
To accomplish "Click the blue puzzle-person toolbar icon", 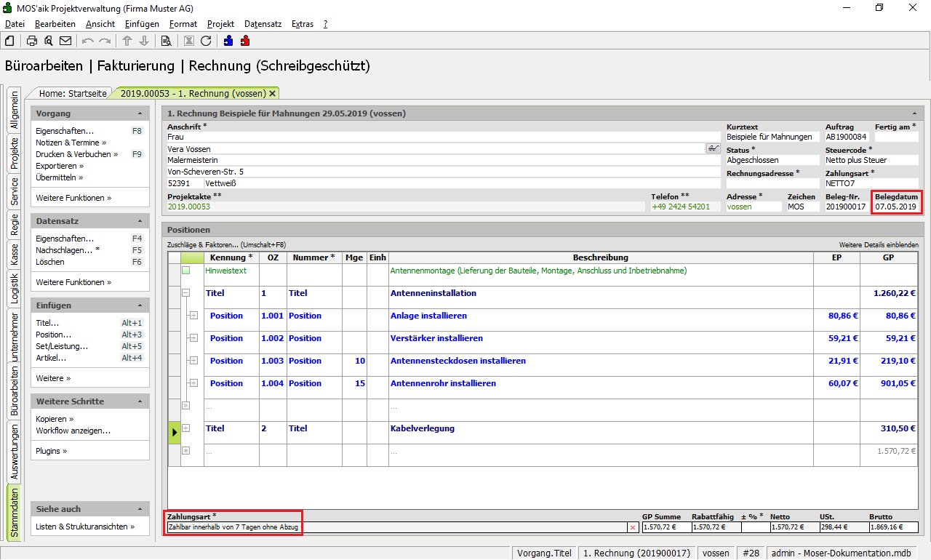I will pyautogui.click(x=228, y=41).
